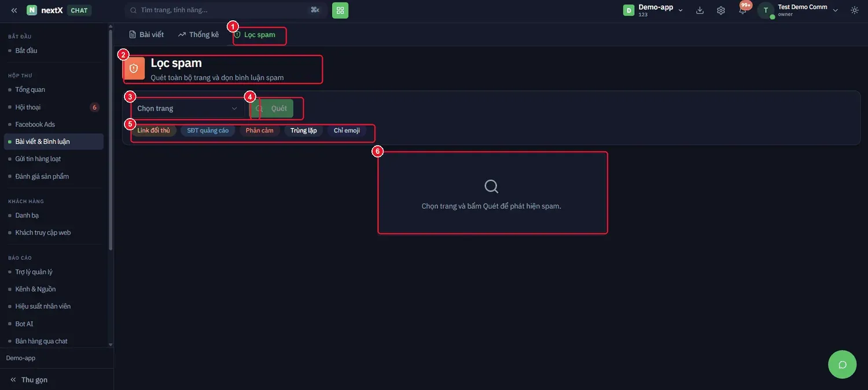Switch to the Thống kê tab

tap(198, 35)
